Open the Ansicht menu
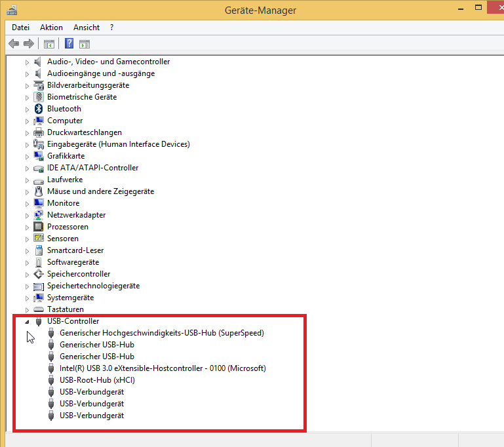Image resolution: width=504 pixels, height=447 pixels. (x=87, y=28)
